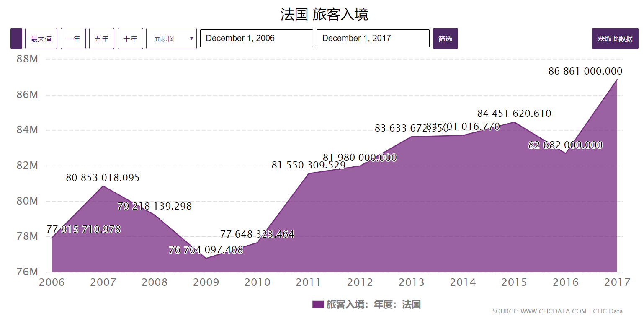Select the 最大值 range button
Image resolution: width=644 pixels, height=321 pixels.
(x=41, y=39)
